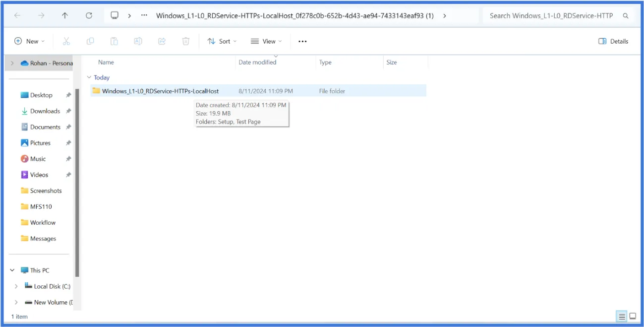Click the Rename icon in toolbar
Screen dimensions: 644x327
pyautogui.click(x=138, y=41)
